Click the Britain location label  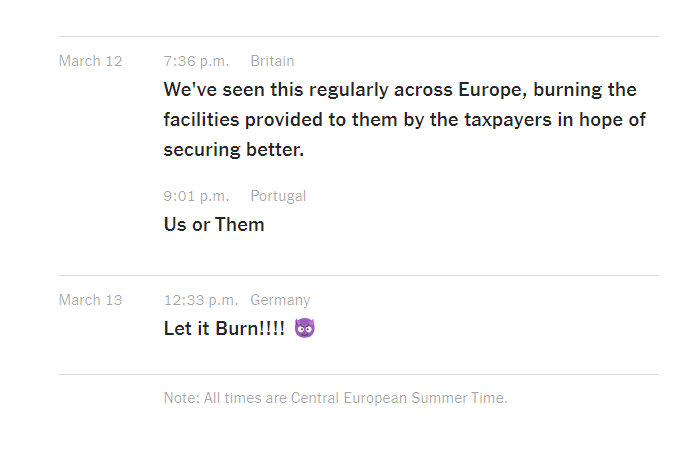(x=272, y=61)
